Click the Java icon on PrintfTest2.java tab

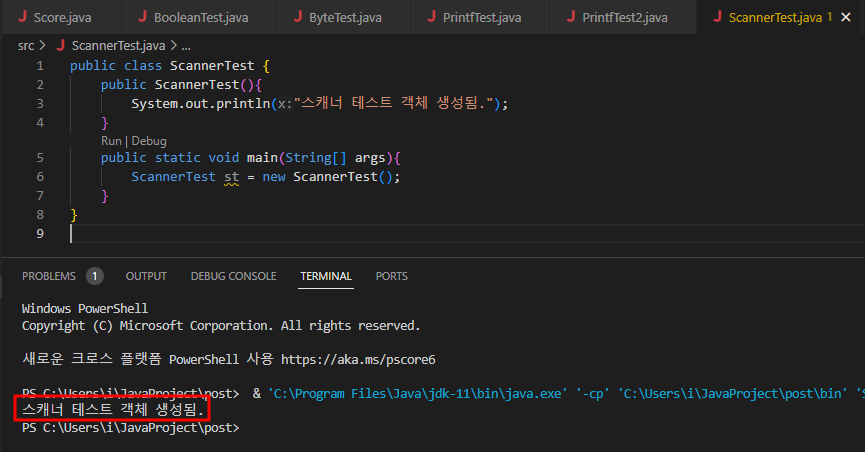572,17
